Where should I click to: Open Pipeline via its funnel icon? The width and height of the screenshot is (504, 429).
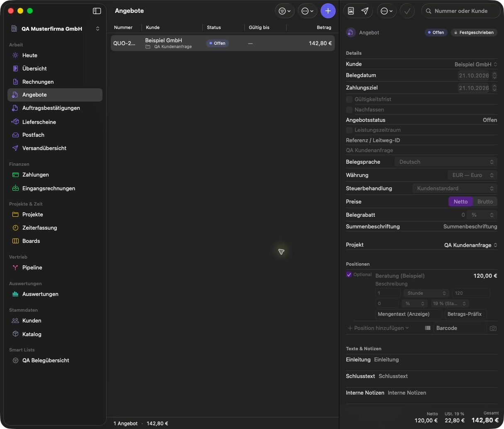coord(15,267)
